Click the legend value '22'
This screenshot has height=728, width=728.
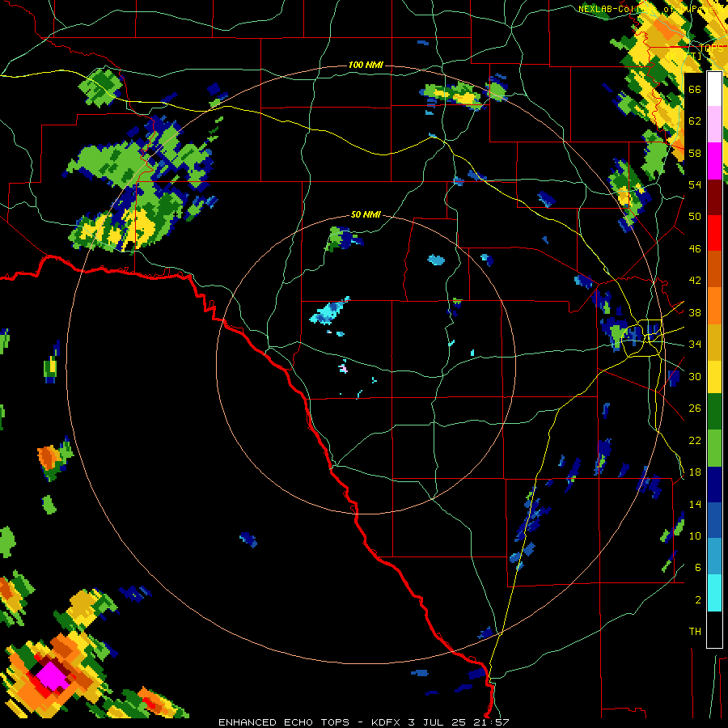tap(695, 440)
